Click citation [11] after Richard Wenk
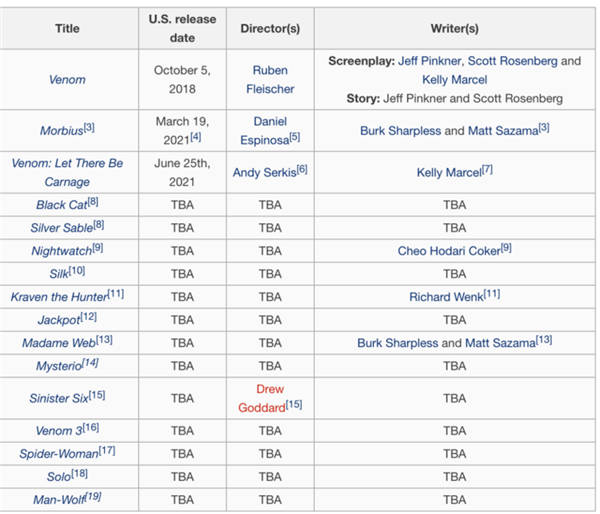Image resolution: width=600 pixels, height=514 pixels. click(x=492, y=293)
